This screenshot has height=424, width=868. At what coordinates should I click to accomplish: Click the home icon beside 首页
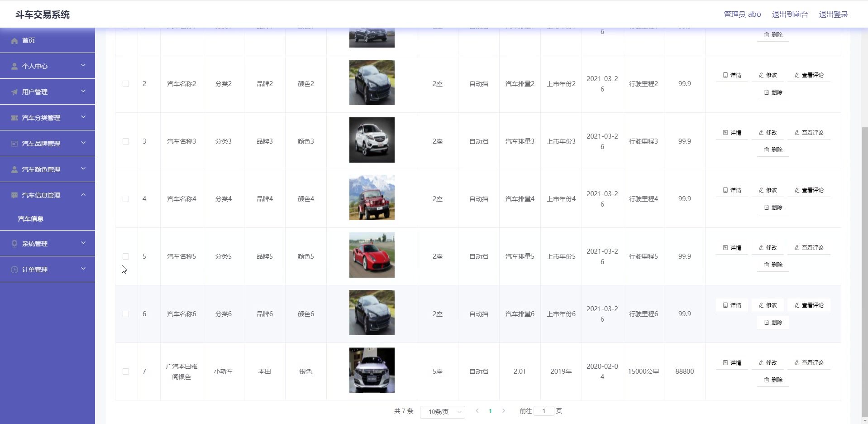14,41
